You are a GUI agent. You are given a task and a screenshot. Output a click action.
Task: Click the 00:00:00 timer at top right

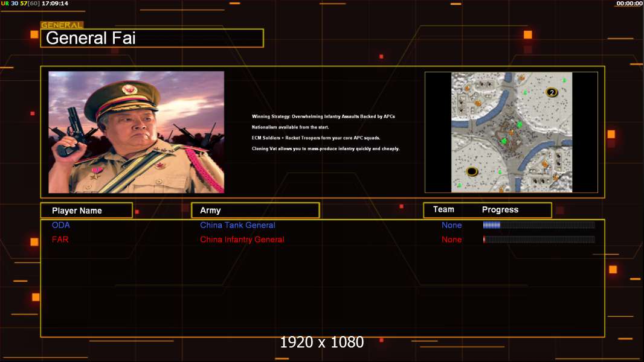pos(630,3)
